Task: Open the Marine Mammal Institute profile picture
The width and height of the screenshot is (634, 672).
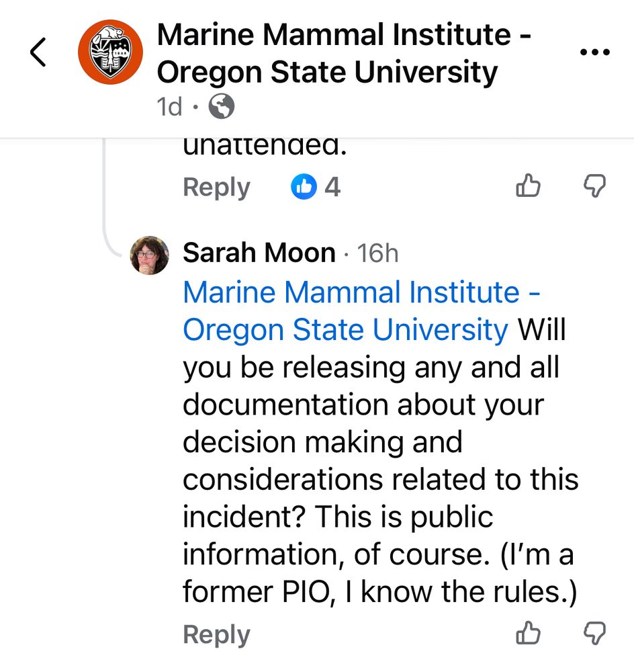Action: 111,52
